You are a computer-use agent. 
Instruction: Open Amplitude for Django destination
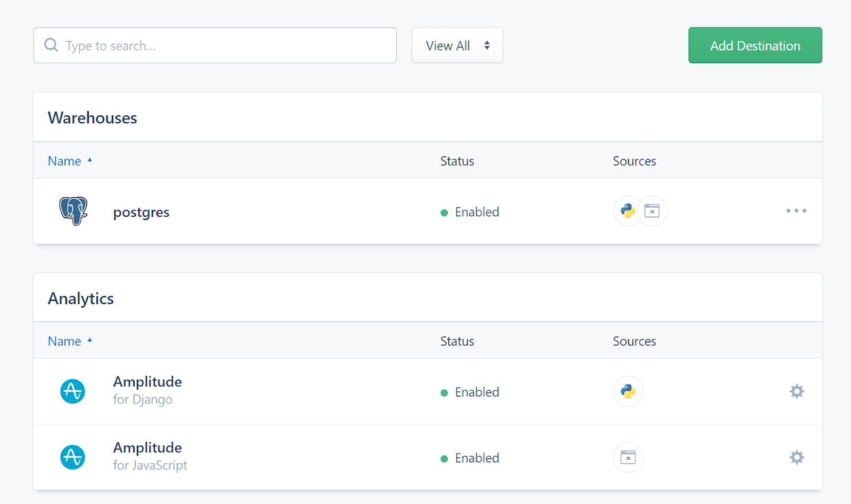click(147, 382)
